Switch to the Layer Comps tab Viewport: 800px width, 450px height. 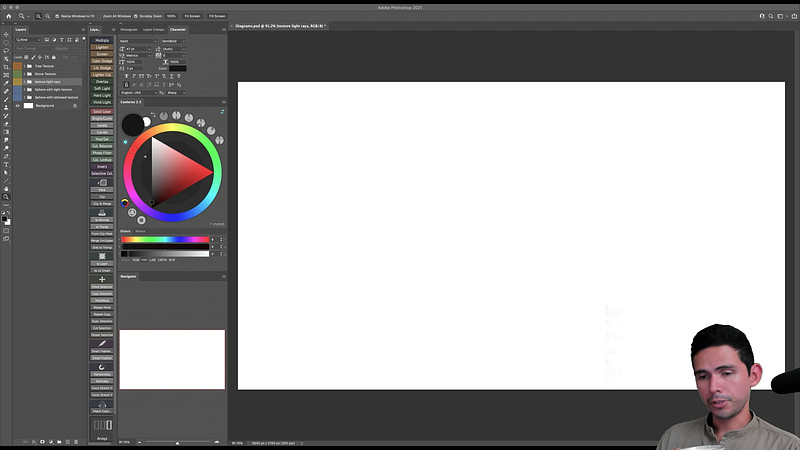[x=154, y=30]
